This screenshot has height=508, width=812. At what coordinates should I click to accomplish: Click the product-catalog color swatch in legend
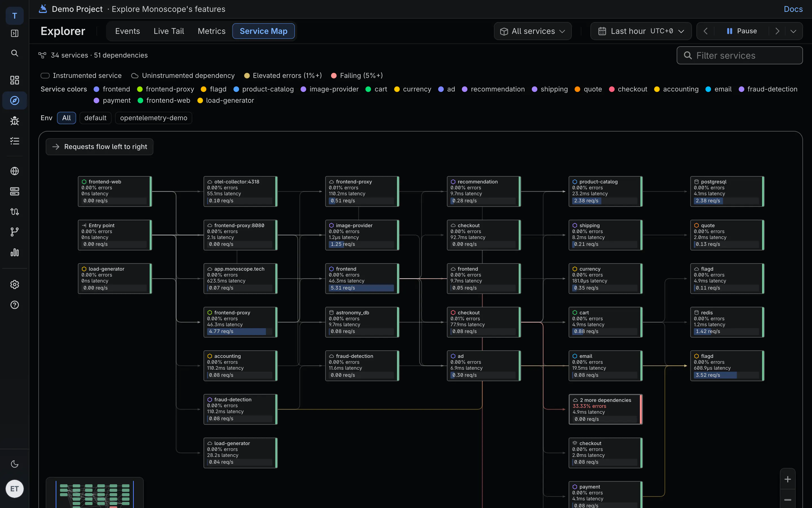click(236, 89)
